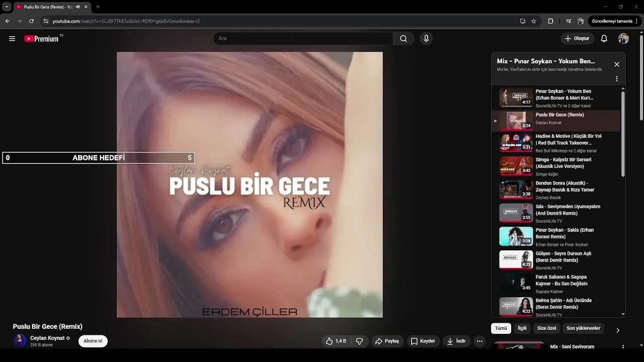The width and height of the screenshot is (644, 362).
Task: Show next filter chips with arrow
Action: click(x=618, y=330)
